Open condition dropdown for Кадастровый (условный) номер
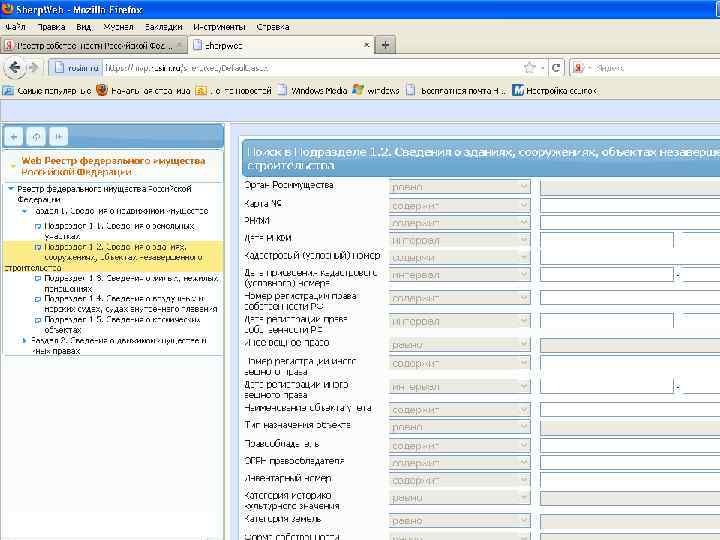Image resolution: width=720 pixels, height=540 pixels. coord(460,257)
